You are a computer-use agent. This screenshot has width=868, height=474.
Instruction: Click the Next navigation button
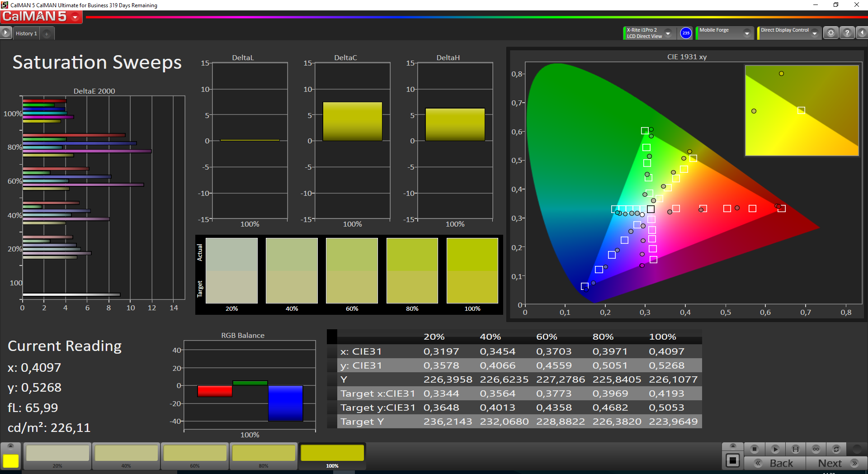[x=836, y=463]
